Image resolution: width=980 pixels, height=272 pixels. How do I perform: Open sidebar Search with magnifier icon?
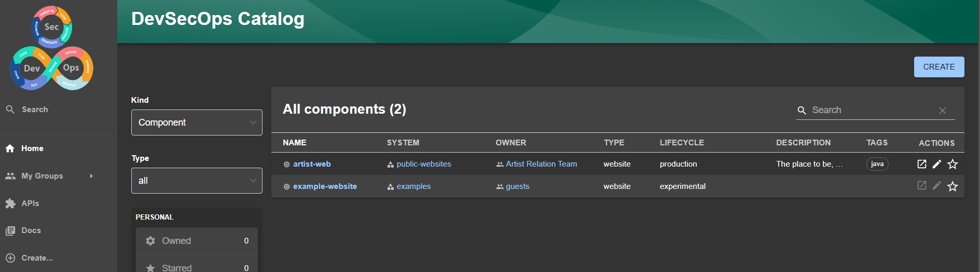10,110
